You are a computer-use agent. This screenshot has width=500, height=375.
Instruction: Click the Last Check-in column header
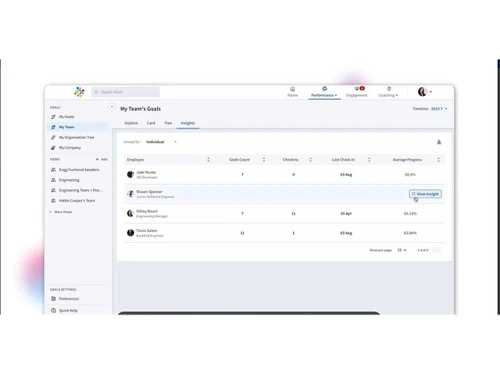coord(343,160)
